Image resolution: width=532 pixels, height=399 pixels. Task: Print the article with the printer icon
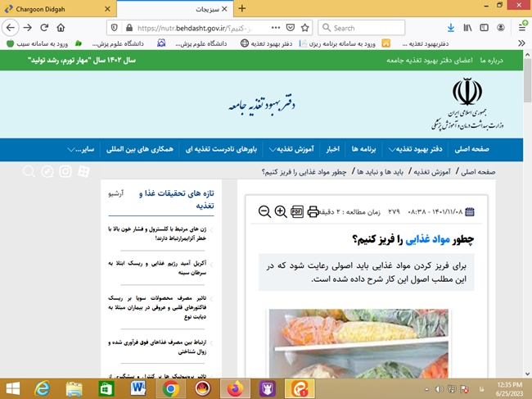(x=313, y=211)
